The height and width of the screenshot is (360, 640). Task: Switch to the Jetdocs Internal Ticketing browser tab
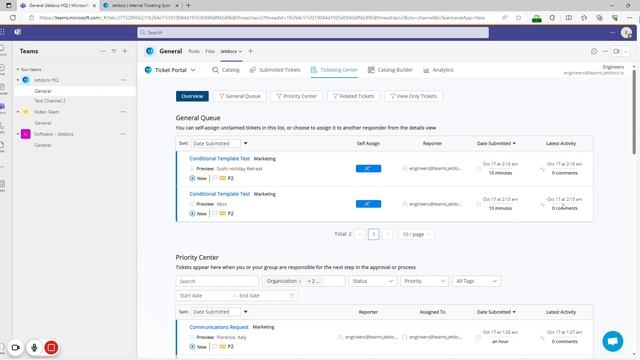(141, 6)
